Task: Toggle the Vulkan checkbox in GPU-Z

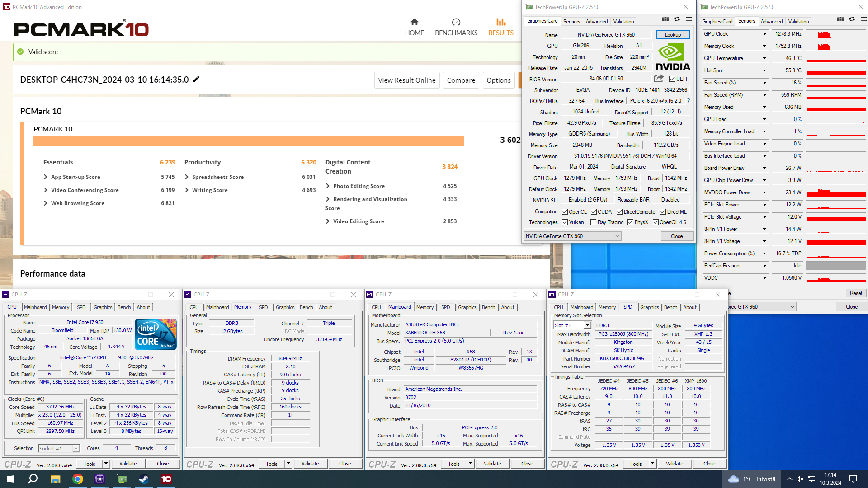Action: point(565,222)
